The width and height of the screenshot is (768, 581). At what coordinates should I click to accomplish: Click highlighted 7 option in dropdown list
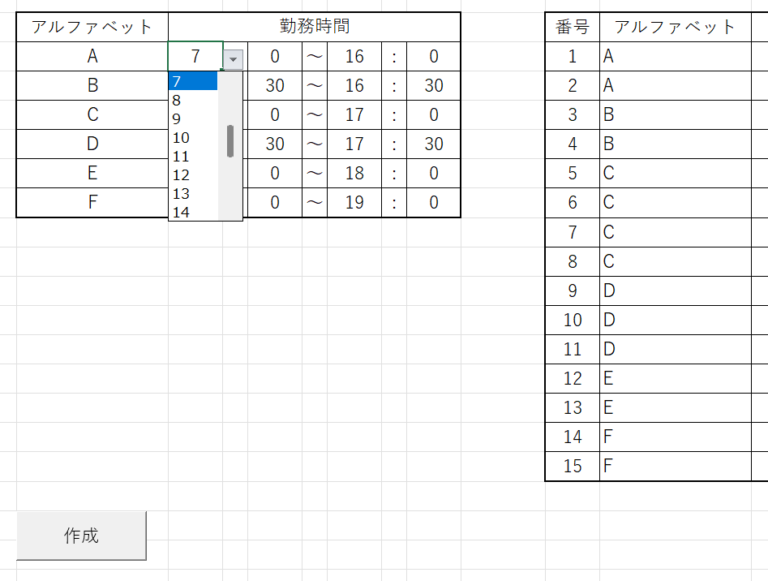coord(192,81)
